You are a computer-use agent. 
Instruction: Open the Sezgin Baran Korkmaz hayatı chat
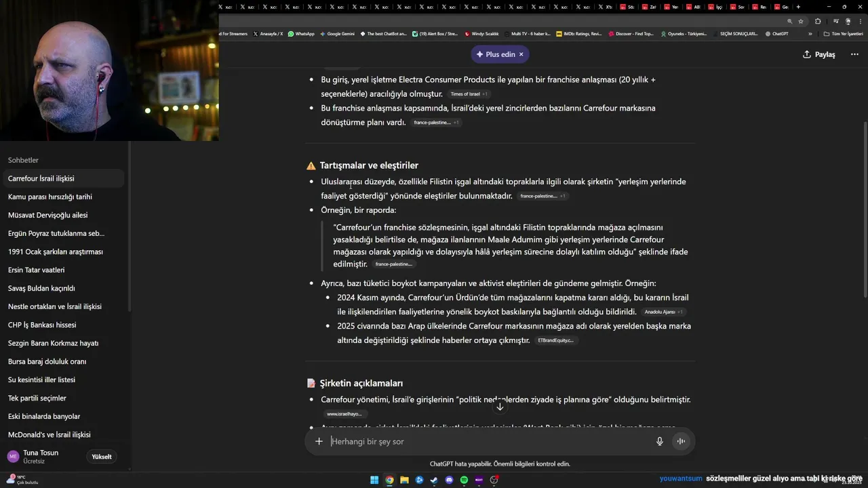coord(62,343)
